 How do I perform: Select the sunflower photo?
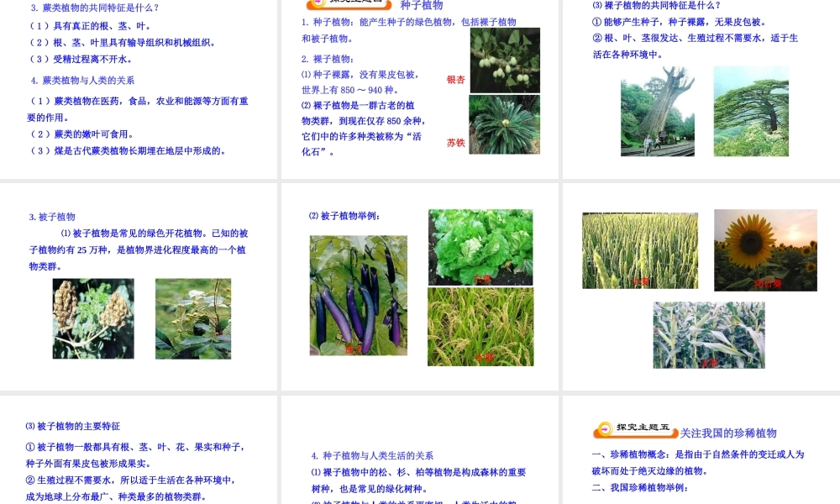[765, 250]
